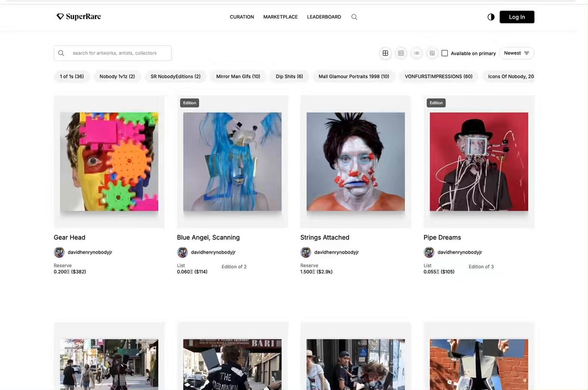Click the artist avatar under Pipe Dreams

coord(429,252)
